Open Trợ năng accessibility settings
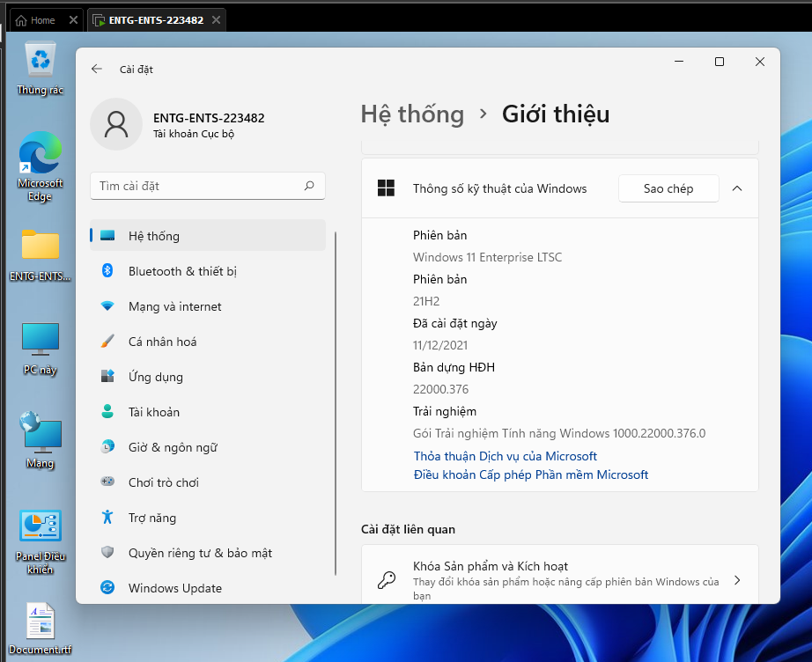812x662 pixels. coord(208,517)
